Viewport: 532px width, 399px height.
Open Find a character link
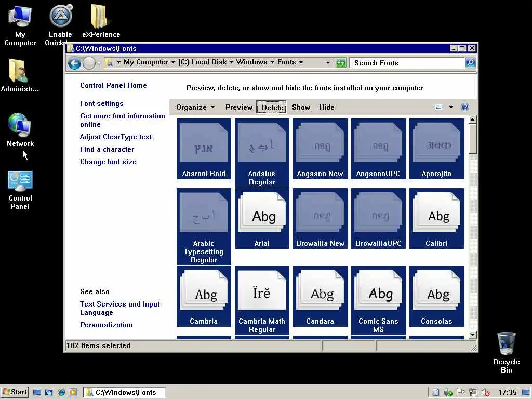tap(107, 149)
